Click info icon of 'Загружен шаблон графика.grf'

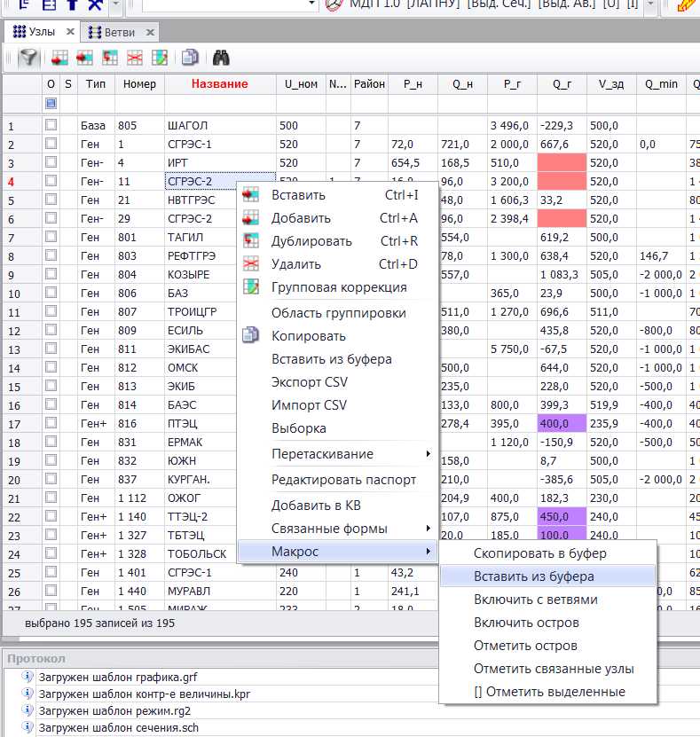[x=28, y=677]
